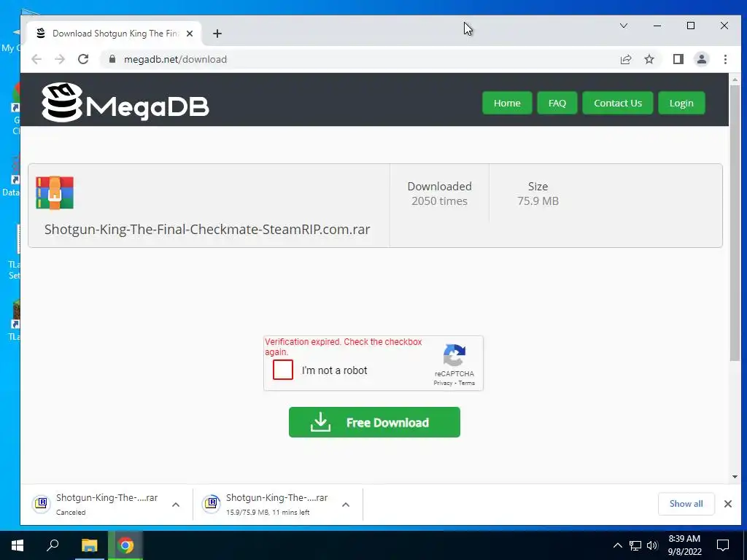Click the page vertical scrollbar thumb
The width and height of the screenshot is (747, 560).
pyautogui.click(x=735, y=224)
